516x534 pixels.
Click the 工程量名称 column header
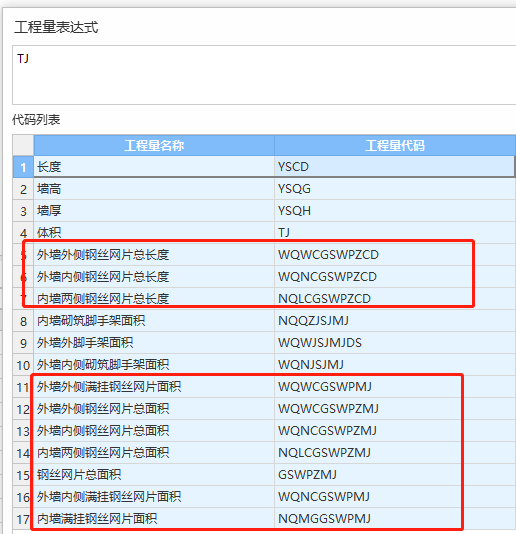click(x=154, y=145)
